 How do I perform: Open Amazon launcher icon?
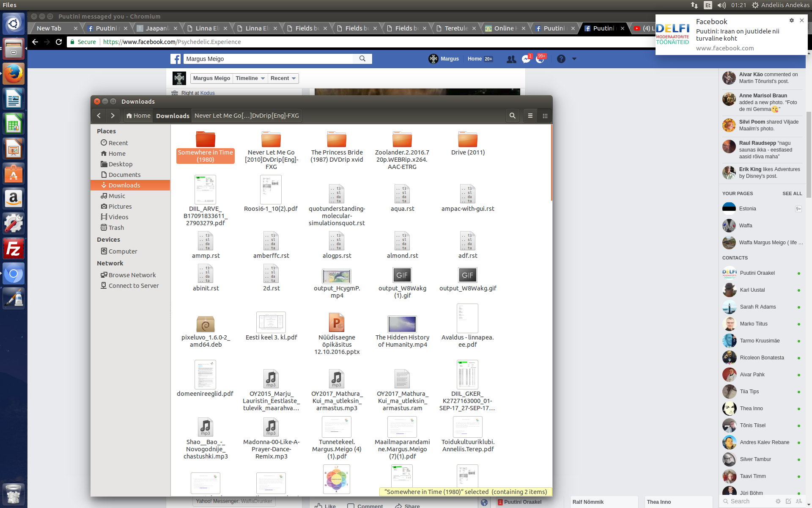pyautogui.click(x=14, y=199)
